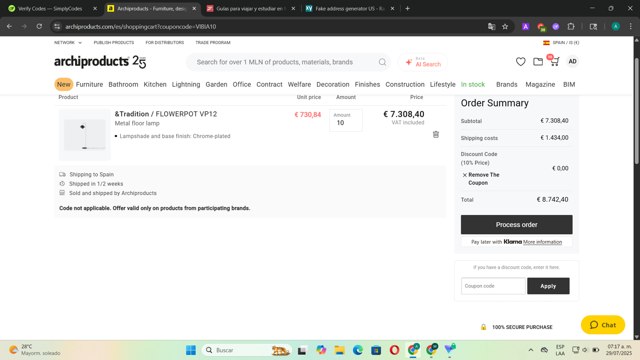
Task: Open the Chat button
Action: click(x=603, y=325)
